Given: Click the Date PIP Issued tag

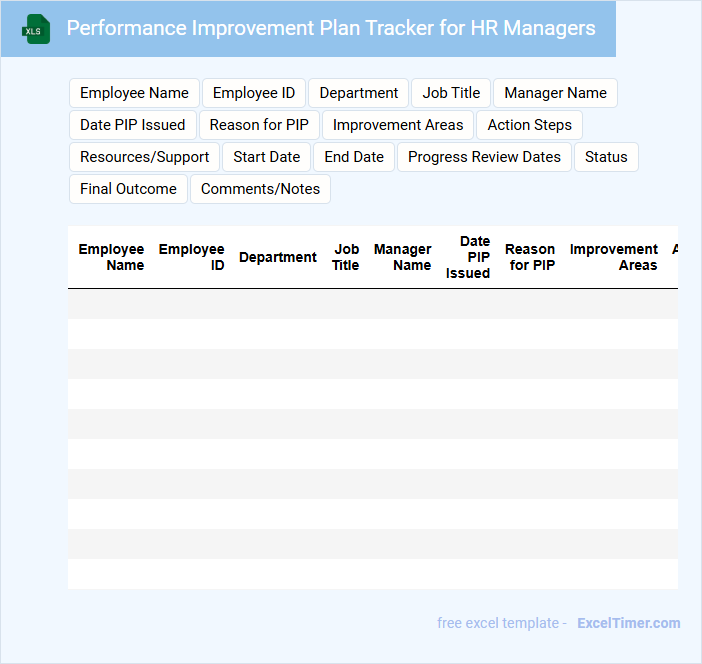Looking at the screenshot, I should 133,125.
